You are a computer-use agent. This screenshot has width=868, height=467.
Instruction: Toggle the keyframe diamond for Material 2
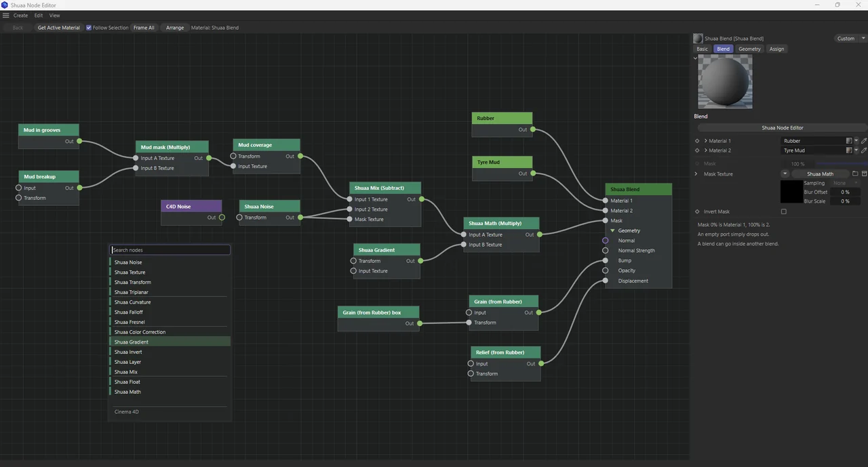(697, 150)
